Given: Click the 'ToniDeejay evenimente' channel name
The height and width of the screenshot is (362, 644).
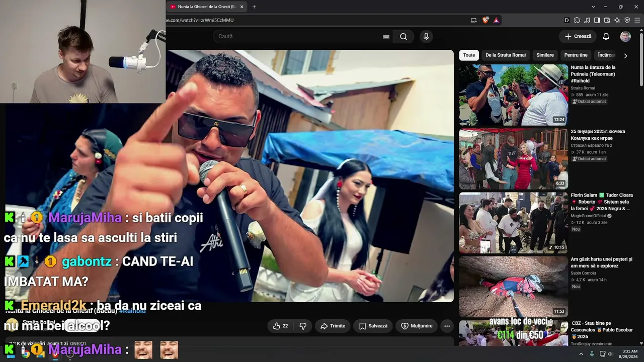Looking at the screenshot, I should pyautogui.click(x=592, y=344).
